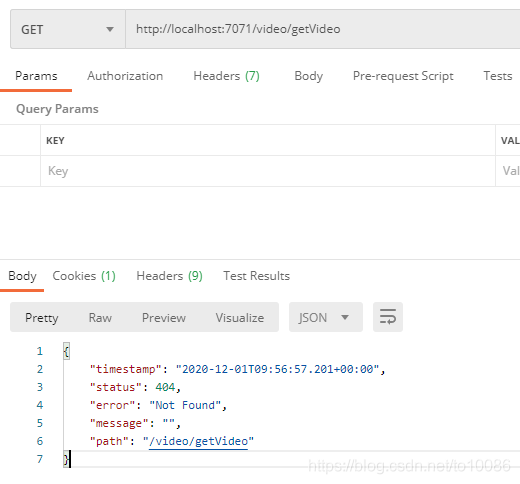
Task: Open the Pre-request Script tab
Action: (x=403, y=76)
